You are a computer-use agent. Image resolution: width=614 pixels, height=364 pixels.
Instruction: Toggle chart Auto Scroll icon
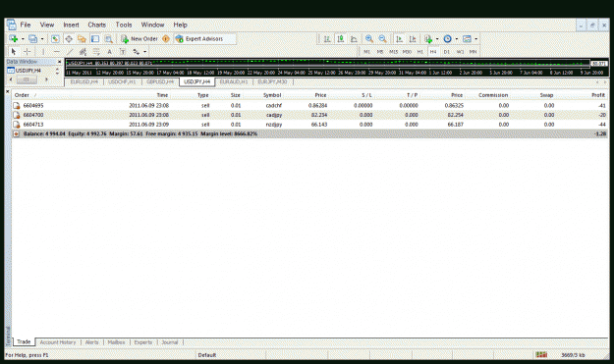coord(400,38)
